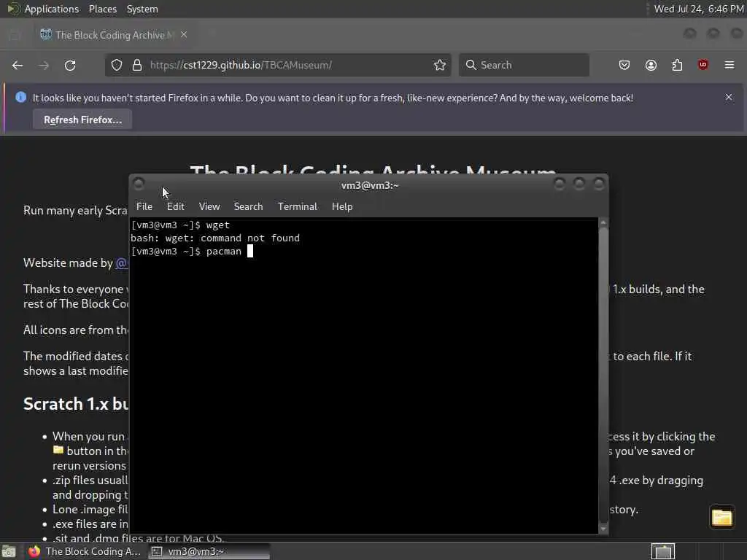Close The Block Coding Archive tab
Viewport: 747px width, 560px height.
pyautogui.click(x=184, y=35)
